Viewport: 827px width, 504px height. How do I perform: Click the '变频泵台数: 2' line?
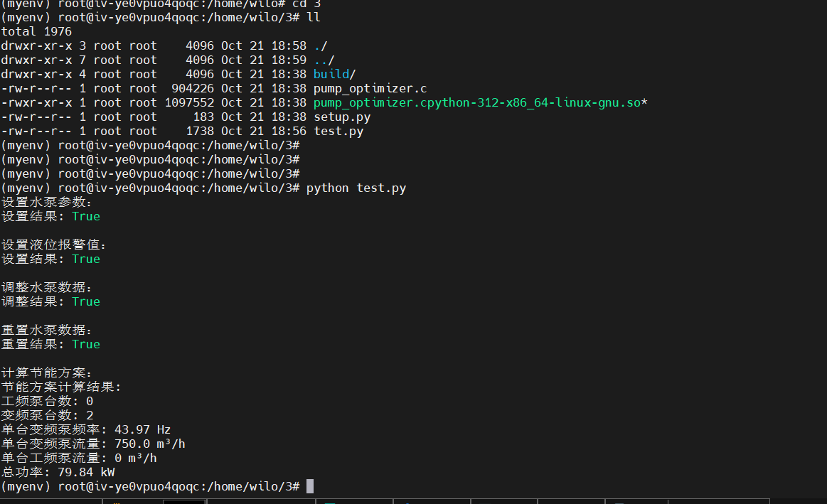(x=47, y=416)
